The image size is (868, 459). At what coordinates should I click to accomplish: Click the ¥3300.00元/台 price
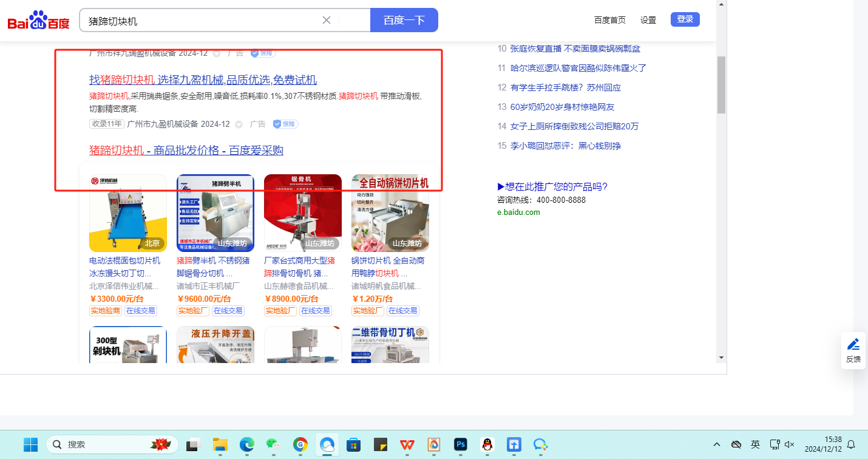pyautogui.click(x=117, y=299)
